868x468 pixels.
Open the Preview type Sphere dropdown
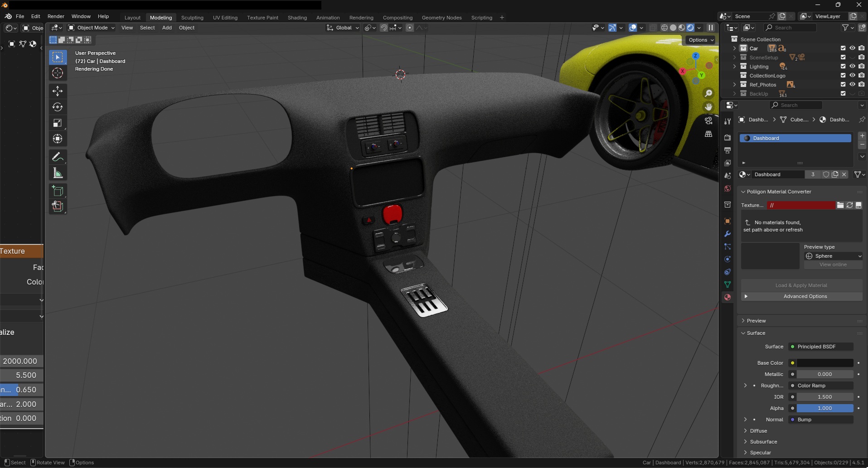pyautogui.click(x=833, y=256)
